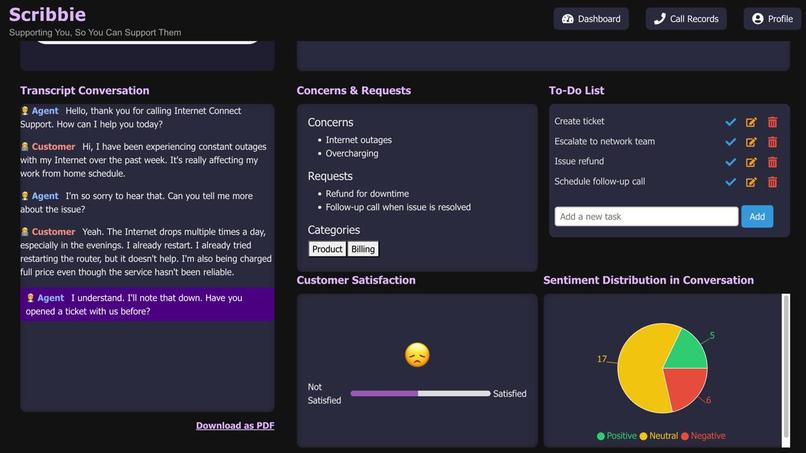This screenshot has width=806, height=453.
Task: Open Call Records
Action: pyautogui.click(x=686, y=19)
